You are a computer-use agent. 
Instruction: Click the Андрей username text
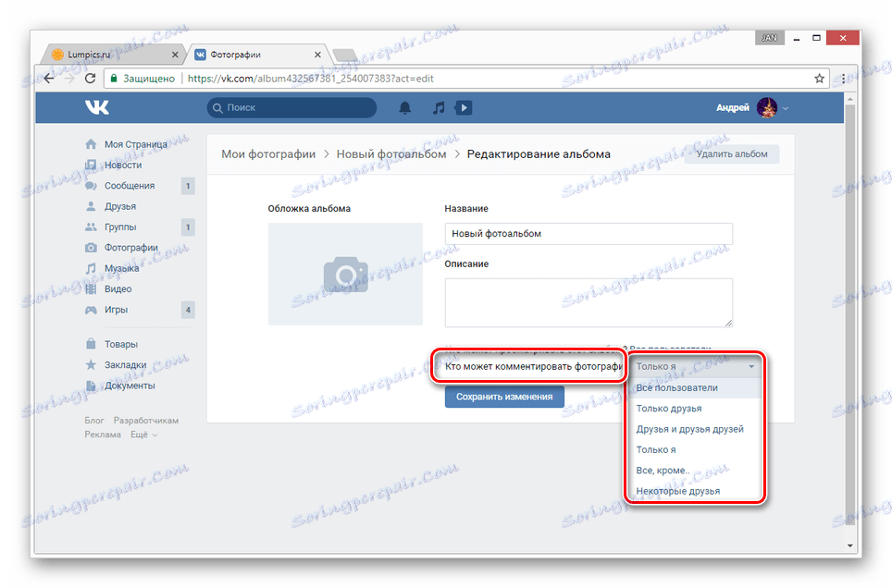733,107
